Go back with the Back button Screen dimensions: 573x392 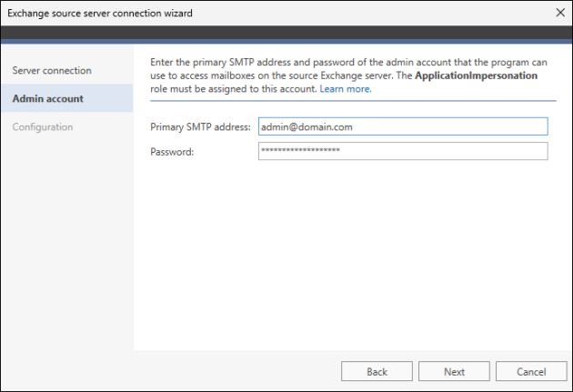tap(377, 372)
